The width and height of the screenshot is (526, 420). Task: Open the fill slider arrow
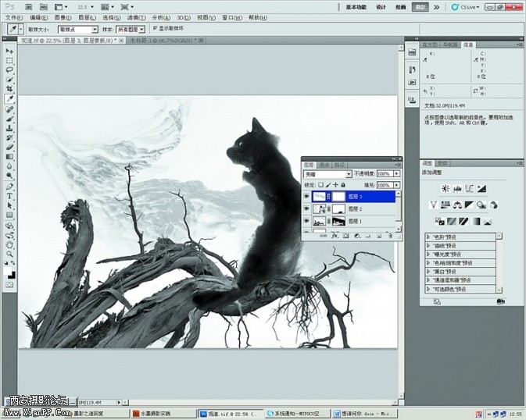coord(397,185)
